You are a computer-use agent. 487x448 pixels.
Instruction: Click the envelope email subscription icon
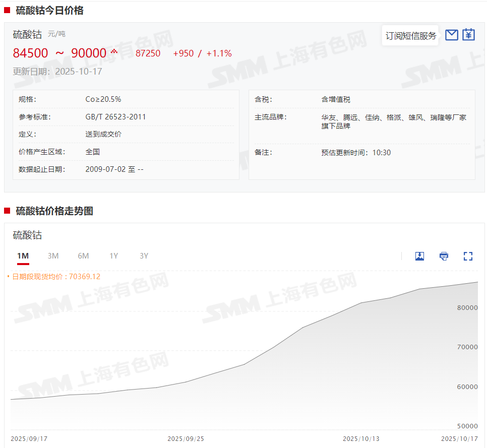452,35
